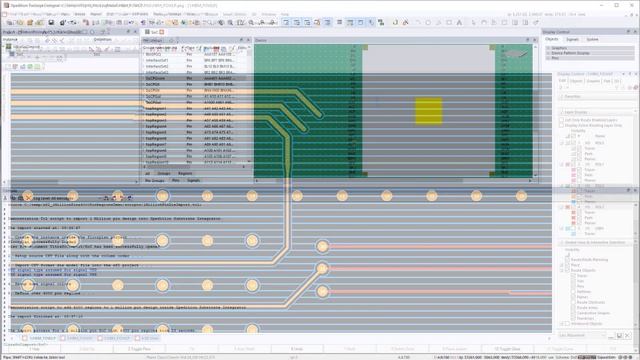Select the InterfaceSet2 pin group row
Viewport: 640px width, 360px height.
[196, 66]
